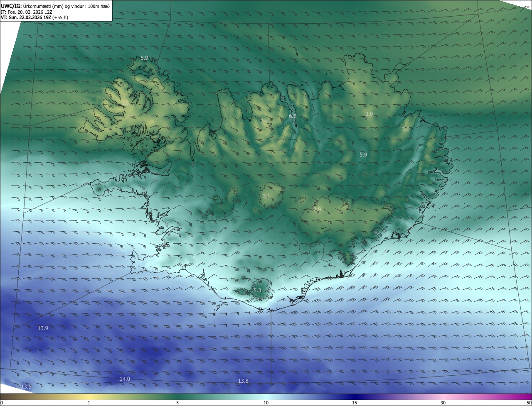Click the colorbar tick label "5"

coord(177,403)
